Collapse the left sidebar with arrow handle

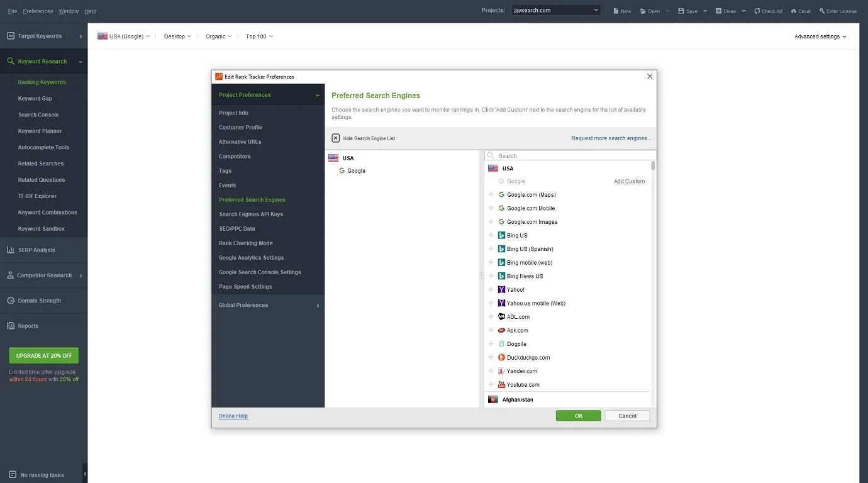[85, 474]
